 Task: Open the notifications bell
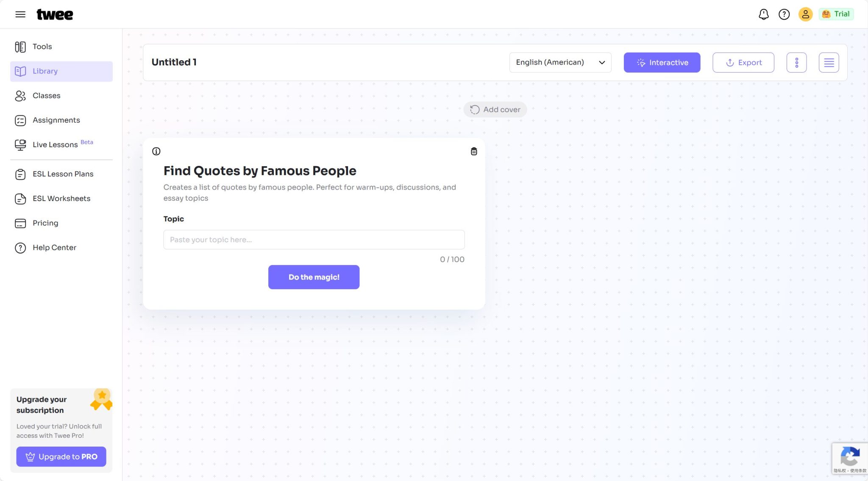click(763, 14)
